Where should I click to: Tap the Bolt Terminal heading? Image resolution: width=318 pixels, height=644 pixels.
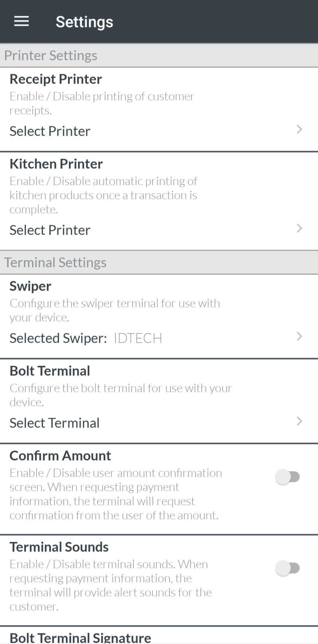50,371
